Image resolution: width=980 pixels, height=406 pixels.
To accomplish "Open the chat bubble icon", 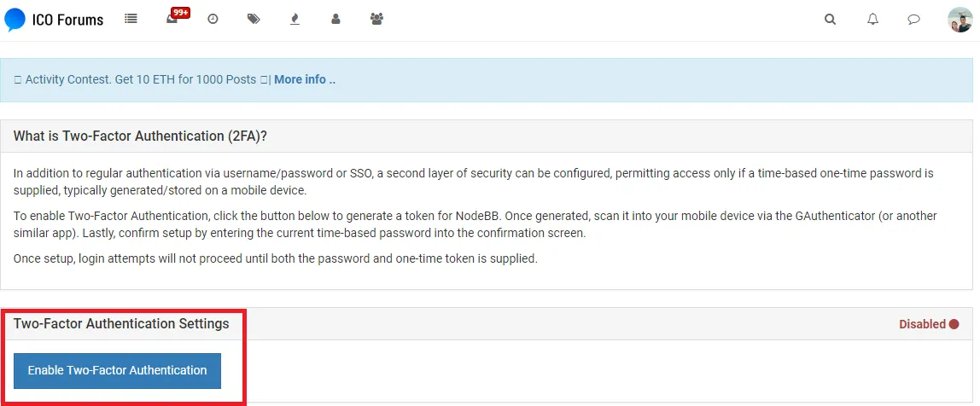I will click(913, 20).
